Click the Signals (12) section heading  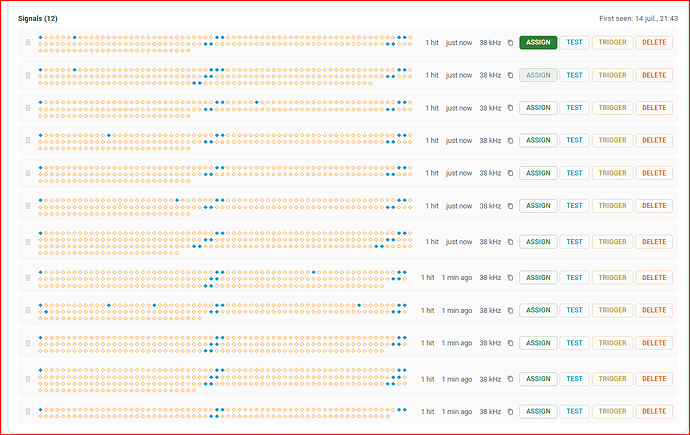[37, 18]
